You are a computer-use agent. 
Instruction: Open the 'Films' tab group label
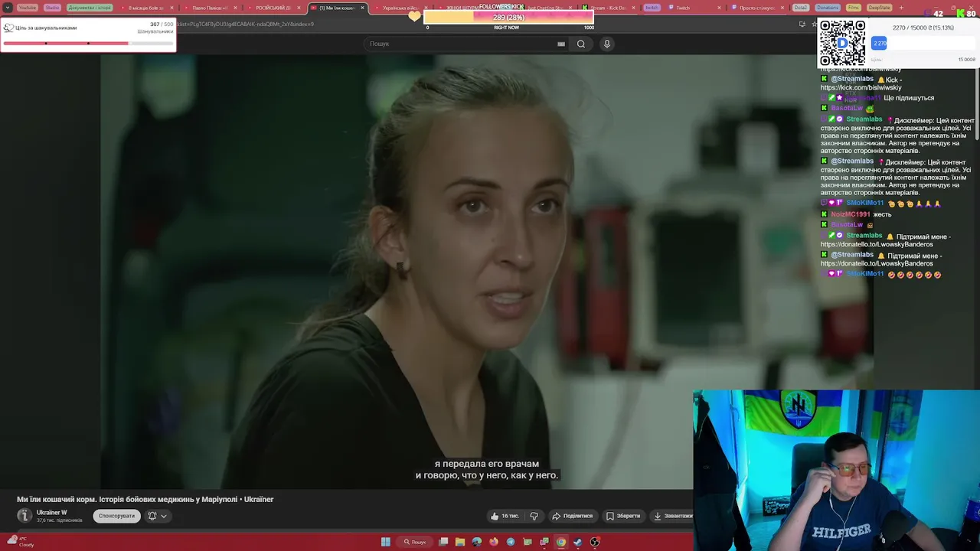pyautogui.click(x=854, y=8)
